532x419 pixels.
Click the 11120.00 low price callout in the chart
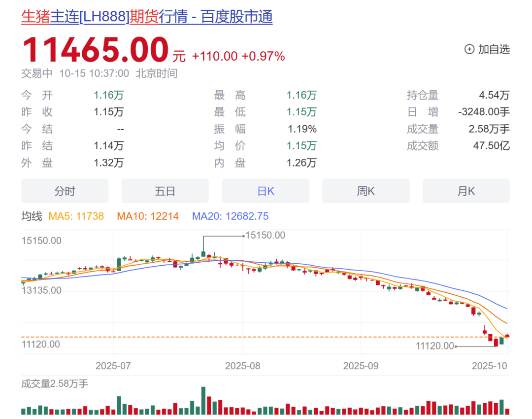(x=434, y=347)
